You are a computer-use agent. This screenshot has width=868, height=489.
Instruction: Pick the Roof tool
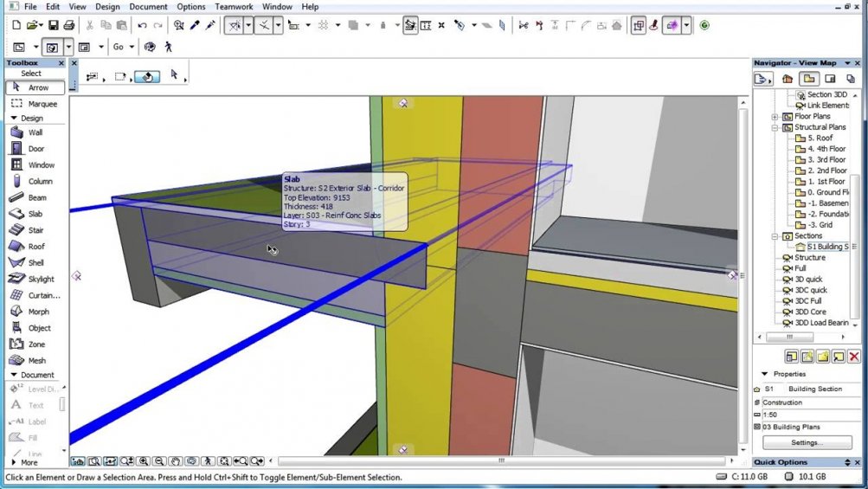[x=35, y=247]
